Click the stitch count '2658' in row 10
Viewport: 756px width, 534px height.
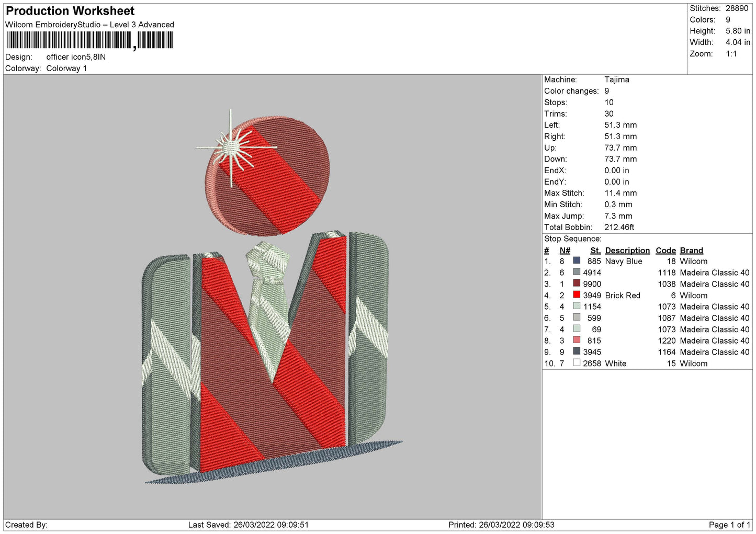click(x=592, y=363)
